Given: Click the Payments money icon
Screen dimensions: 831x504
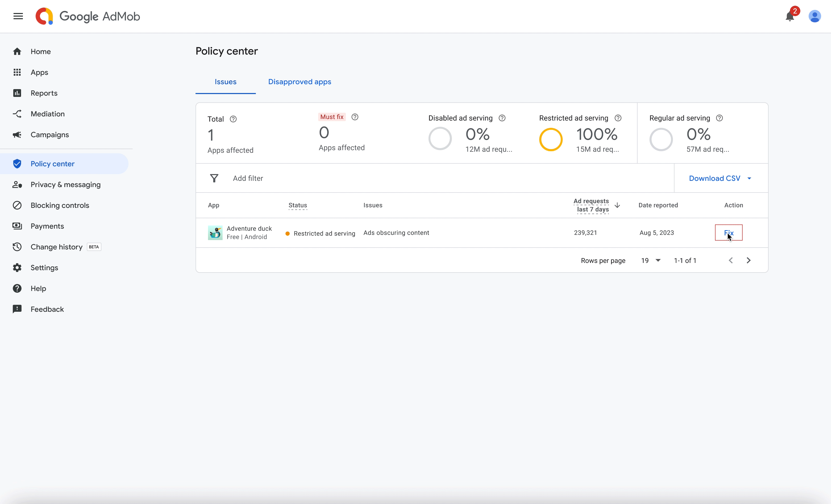Looking at the screenshot, I should tap(17, 226).
